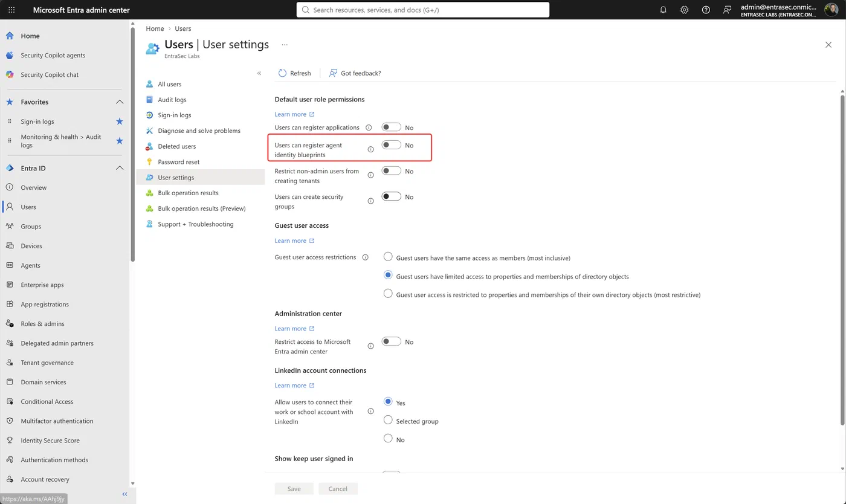Click the search resources input field
Screen dimensions: 846x504
pos(423,10)
